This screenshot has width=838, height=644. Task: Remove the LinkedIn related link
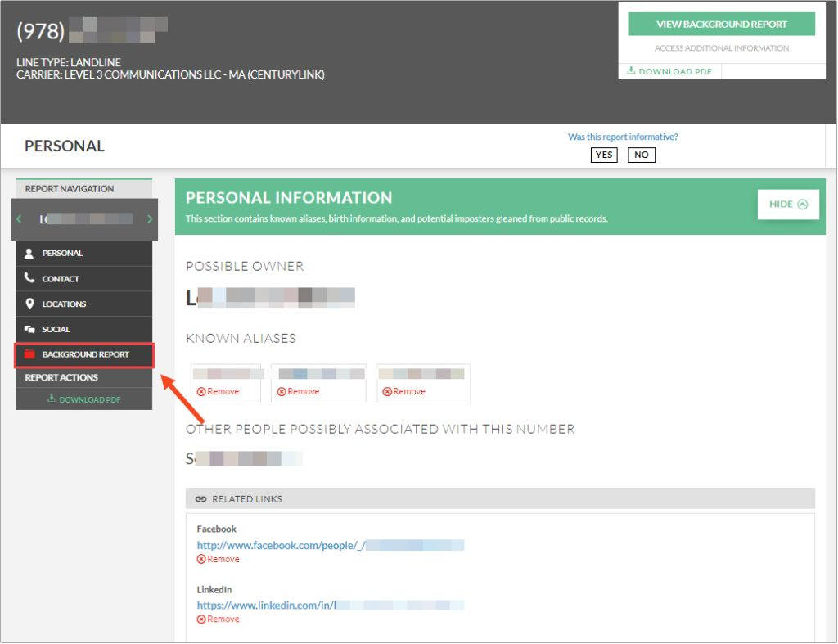(x=219, y=619)
